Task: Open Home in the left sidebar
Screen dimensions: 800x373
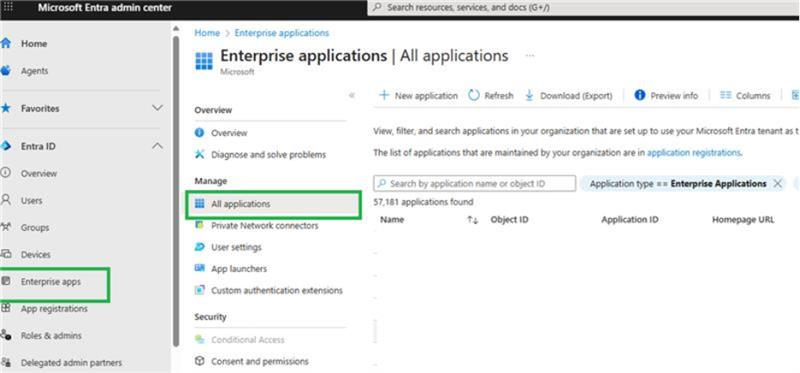Action: tap(33, 44)
